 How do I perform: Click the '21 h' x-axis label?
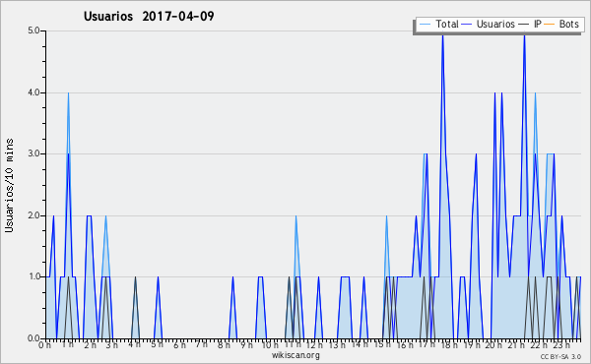pos(515,344)
